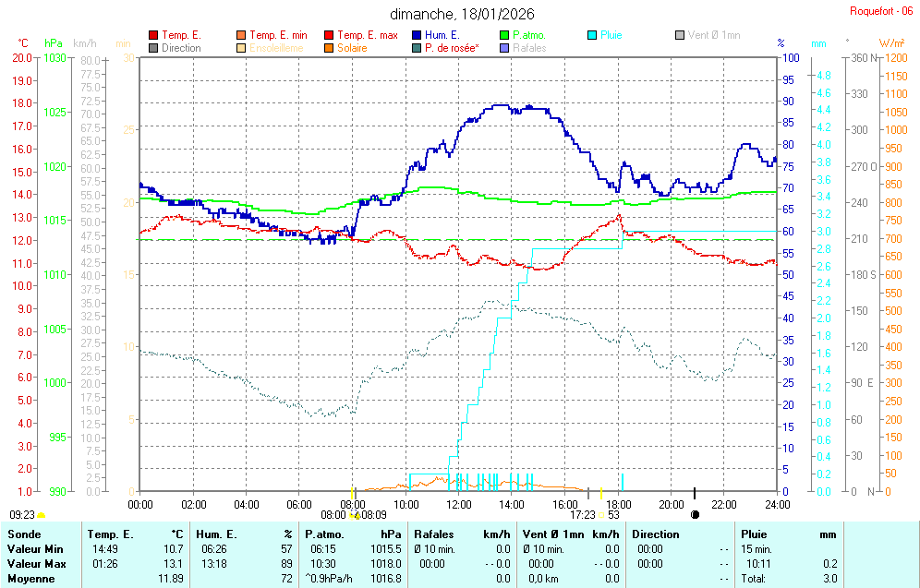Click the hPa axis unit label
Image resolution: width=920 pixels, height=588 pixels.
click(x=54, y=43)
